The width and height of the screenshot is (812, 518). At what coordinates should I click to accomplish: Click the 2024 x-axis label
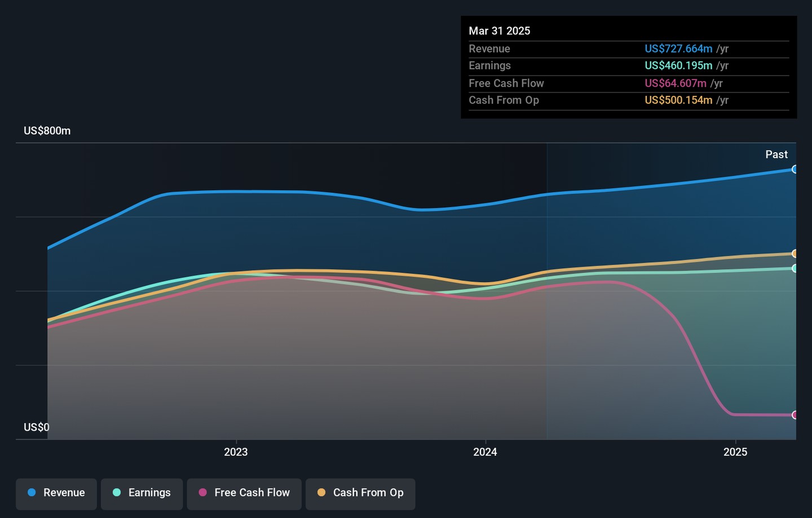click(x=485, y=452)
